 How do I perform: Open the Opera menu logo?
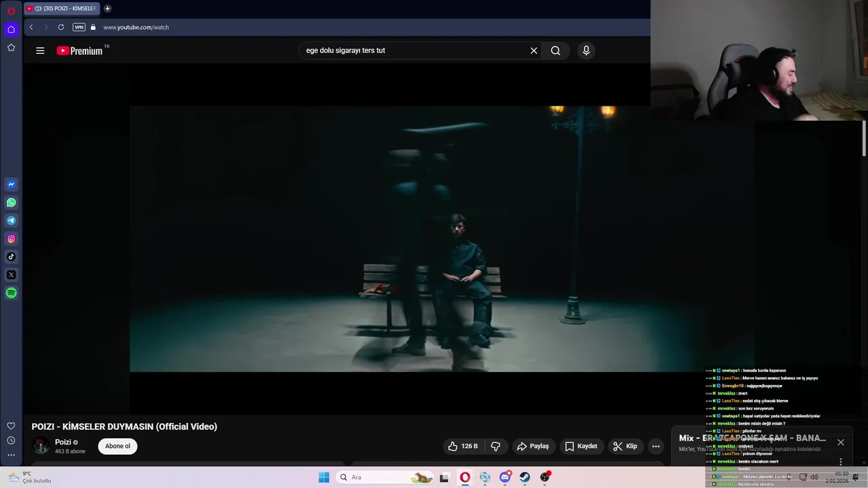pyautogui.click(x=11, y=11)
